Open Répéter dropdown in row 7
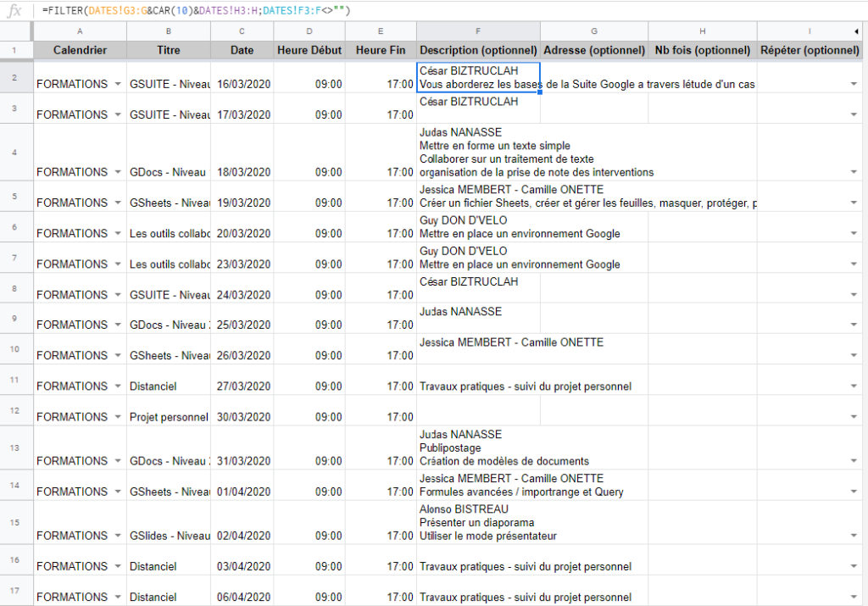 854,264
